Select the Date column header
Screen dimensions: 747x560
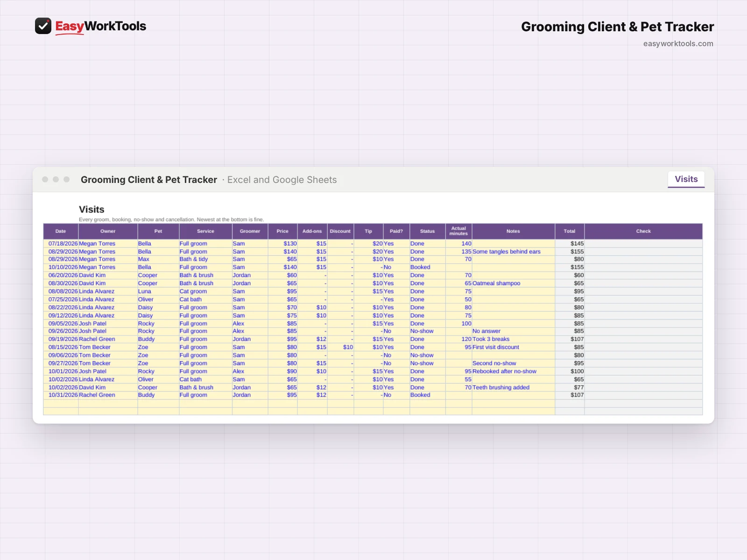tap(61, 231)
